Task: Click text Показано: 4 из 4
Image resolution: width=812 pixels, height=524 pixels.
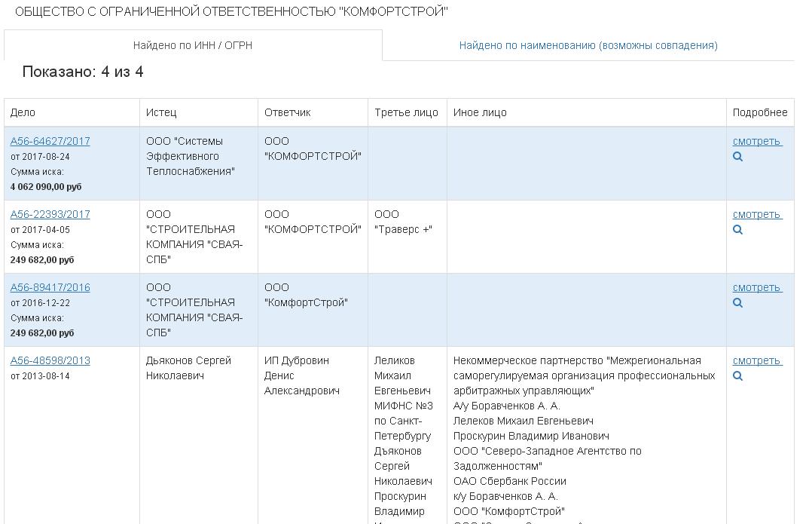Action: pyautogui.click(x=83, y=72)
